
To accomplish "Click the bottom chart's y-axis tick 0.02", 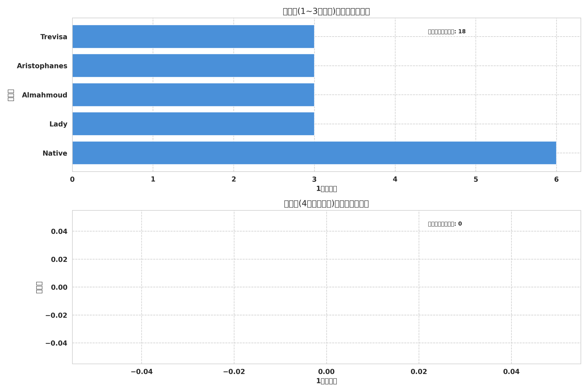I will [59, 260].
